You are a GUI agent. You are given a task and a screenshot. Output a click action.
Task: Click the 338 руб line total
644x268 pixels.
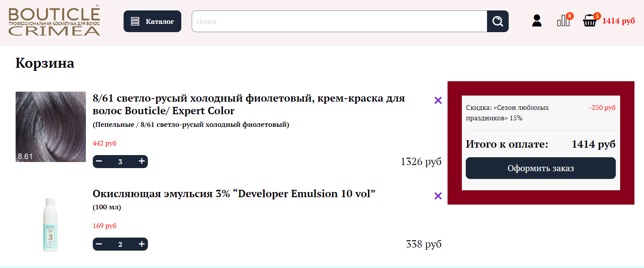(x=424, y=245)
